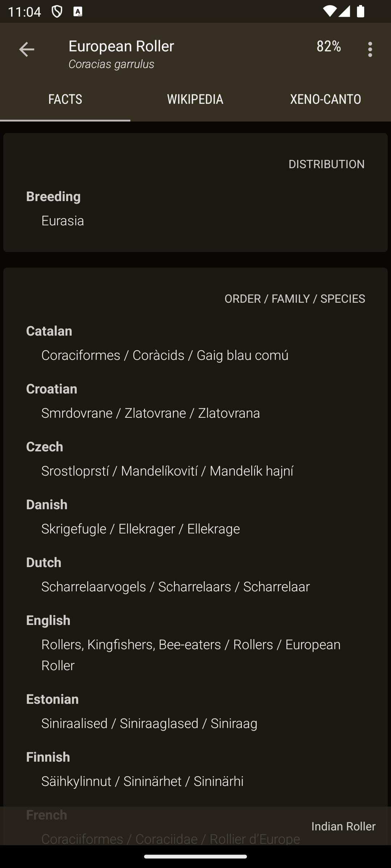Viewport: 391px width, 868px height.
Task: Switch to the Xeno-canto tab
Action: tap(325, 99)
